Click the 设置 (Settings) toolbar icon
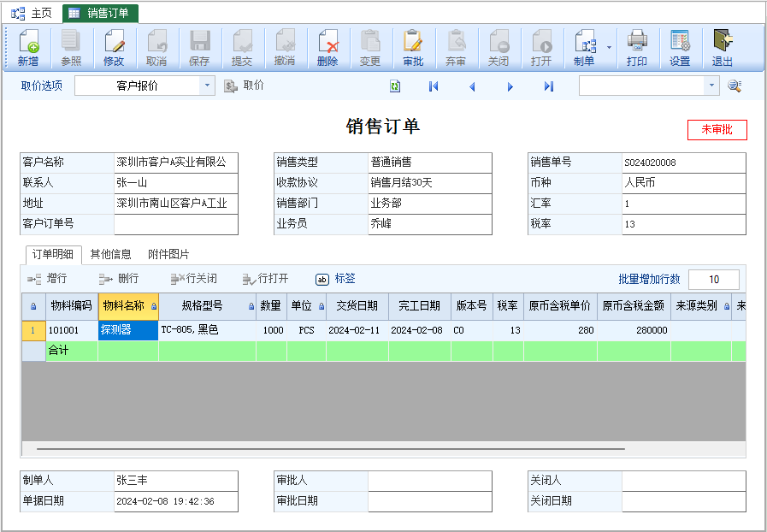Image resolution: width=767 pixels, height=532 pixels. pyautogui.click(x=680, y=48)
